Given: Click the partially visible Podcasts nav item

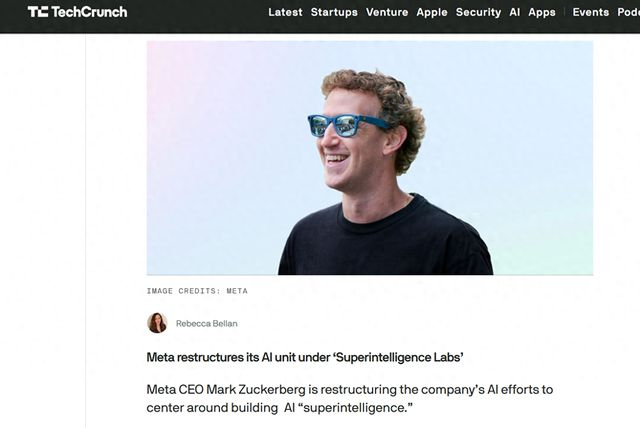Looking at the screenshot, I should pyautogui.click(x=629, y=12).
